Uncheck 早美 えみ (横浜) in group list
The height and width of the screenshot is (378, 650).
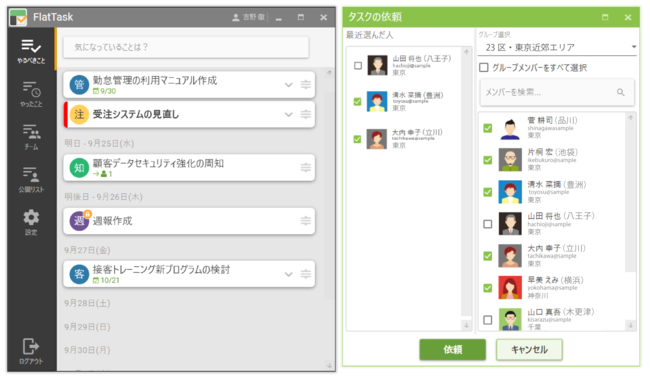pyautogui.click(x=488, y=288)
